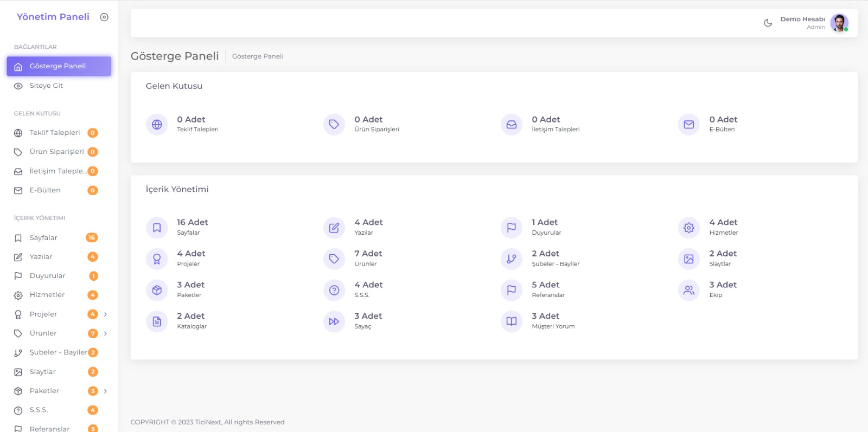Open Duyurular from the sidebar menu
This screenshot has width=868, height=432.
47,276
